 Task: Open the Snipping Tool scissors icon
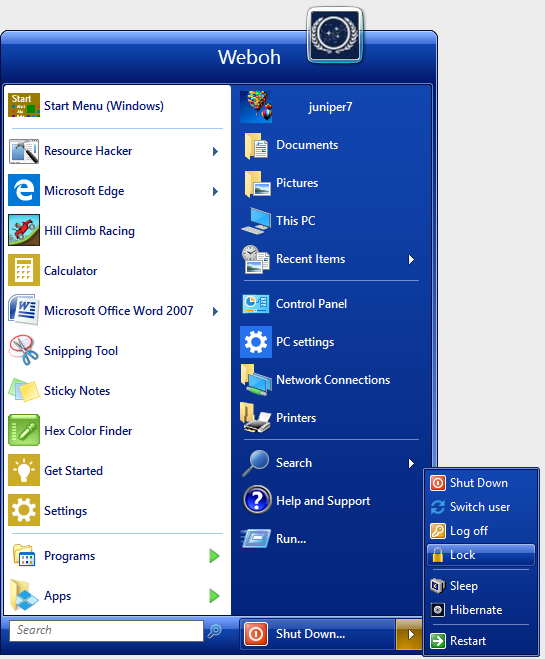point(24,350)
